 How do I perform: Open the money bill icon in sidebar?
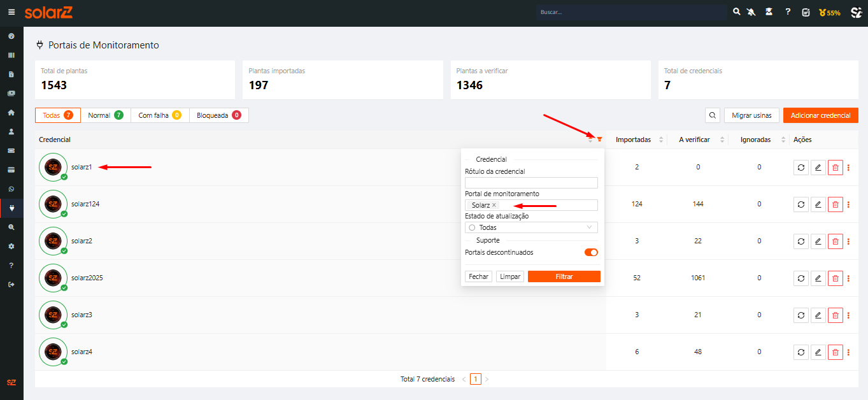coord(11,94)
